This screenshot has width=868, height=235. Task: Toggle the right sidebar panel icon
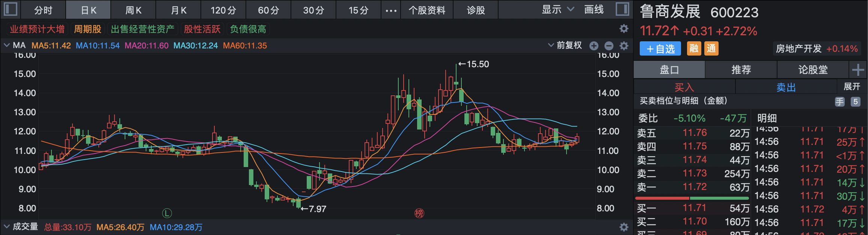click(x=622, y=9)
